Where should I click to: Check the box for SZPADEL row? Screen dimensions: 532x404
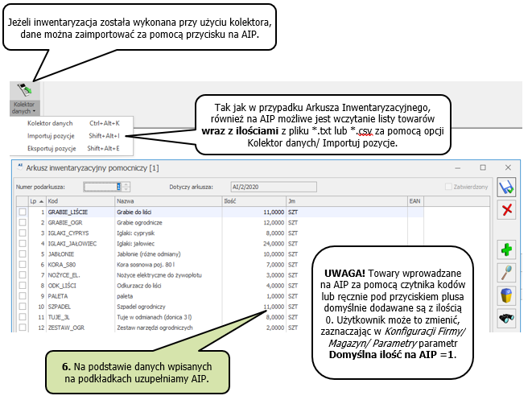(23, 307)
